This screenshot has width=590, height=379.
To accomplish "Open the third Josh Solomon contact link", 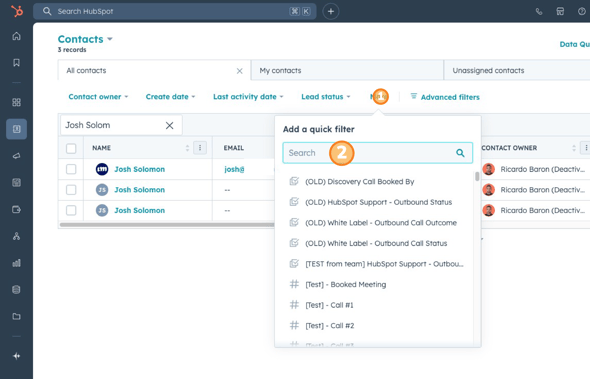I will point(140,210).
